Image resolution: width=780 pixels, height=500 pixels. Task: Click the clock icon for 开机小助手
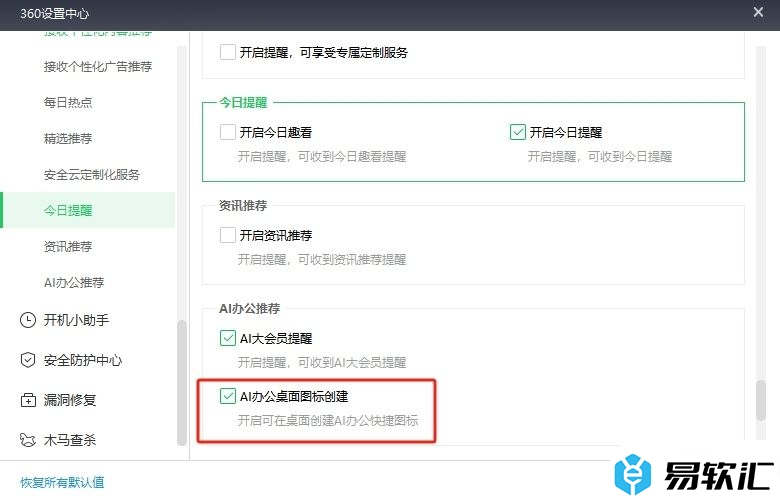point(28,320)
